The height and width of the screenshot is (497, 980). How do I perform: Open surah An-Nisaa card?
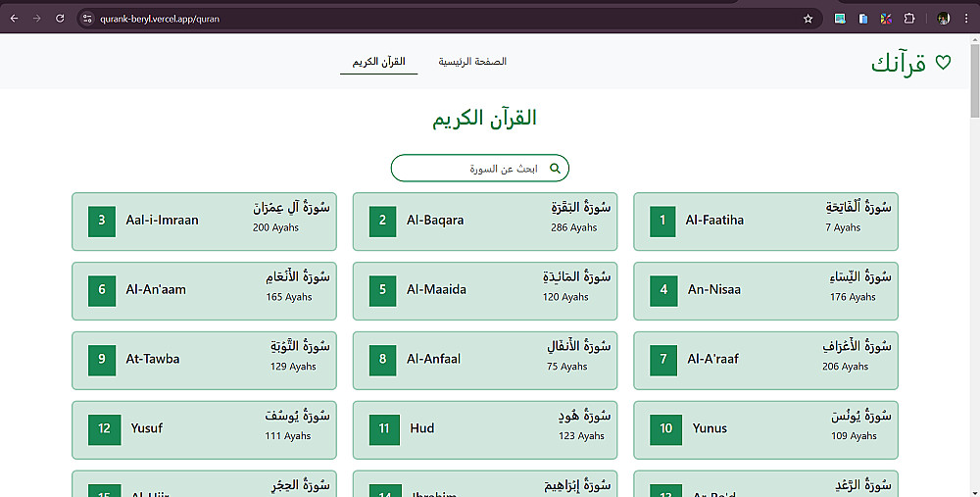pos(765,291)
